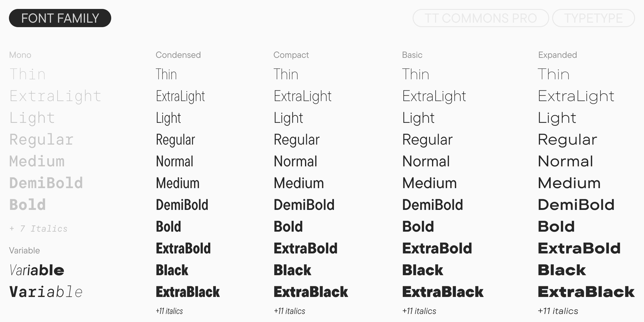Click the monospaced Variable sample word
Screen dimensions: 644x322
46,292
